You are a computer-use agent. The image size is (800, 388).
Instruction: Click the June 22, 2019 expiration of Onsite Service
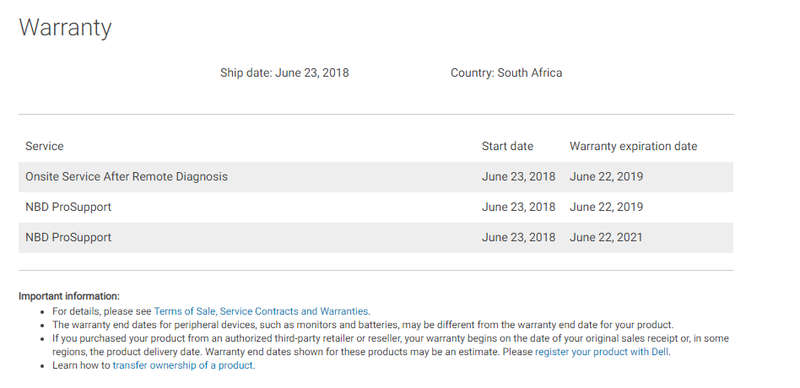click(606, 177)
